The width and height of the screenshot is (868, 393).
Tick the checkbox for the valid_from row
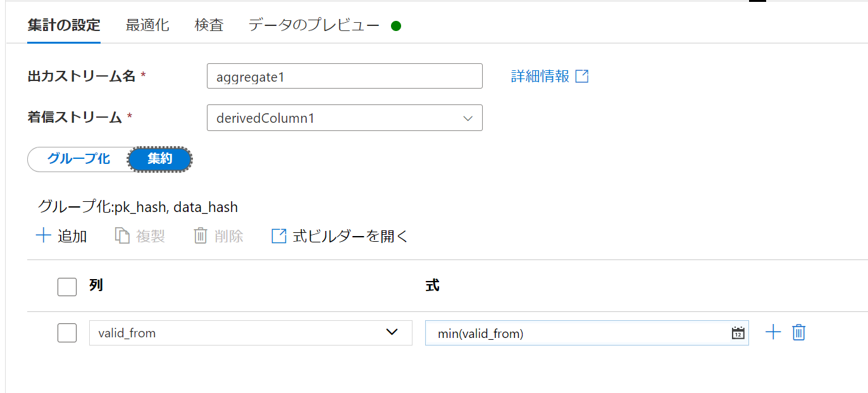[x=67, y=332]
